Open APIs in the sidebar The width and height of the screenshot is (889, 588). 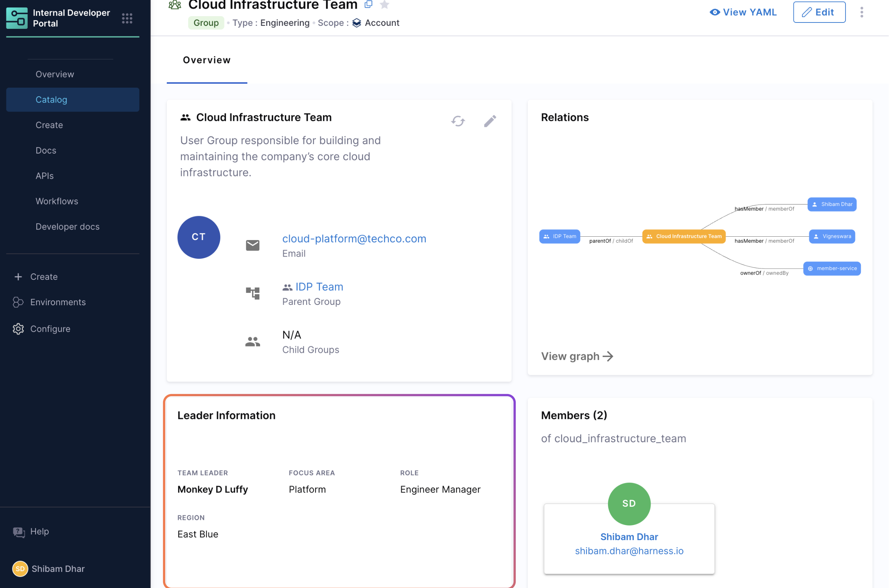[x=45, y=176]
